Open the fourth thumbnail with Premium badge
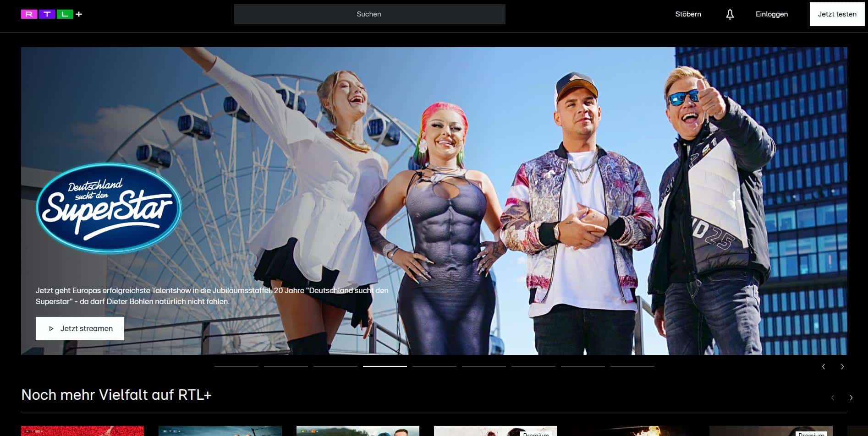Image resolution: width=868 pixels, height=436 pixels. click(495, 431)
